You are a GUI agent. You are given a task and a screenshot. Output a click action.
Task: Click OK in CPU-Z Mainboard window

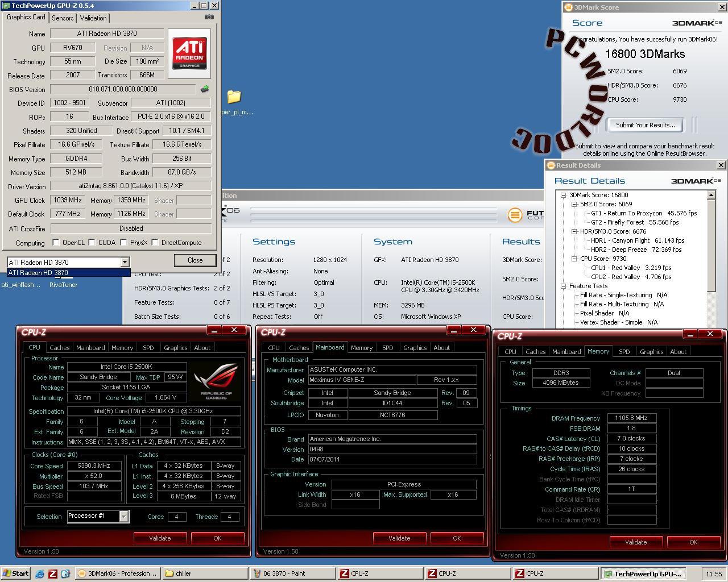pos(457,538)
